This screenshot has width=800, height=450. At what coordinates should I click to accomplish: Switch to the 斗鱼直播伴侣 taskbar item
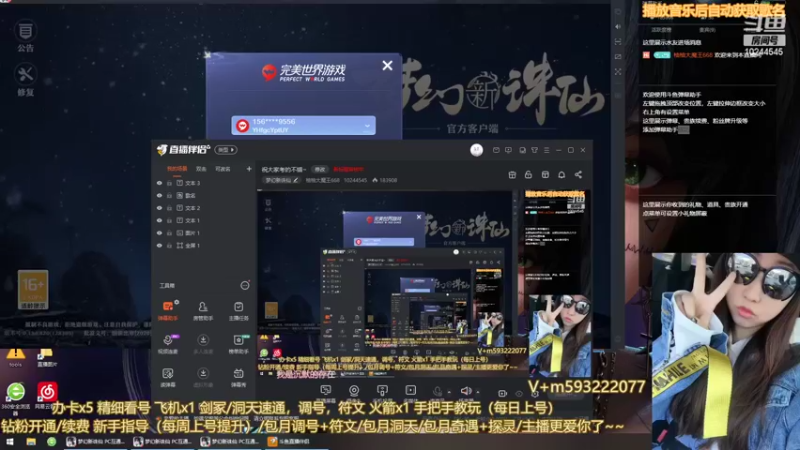[x=297, y=442]
